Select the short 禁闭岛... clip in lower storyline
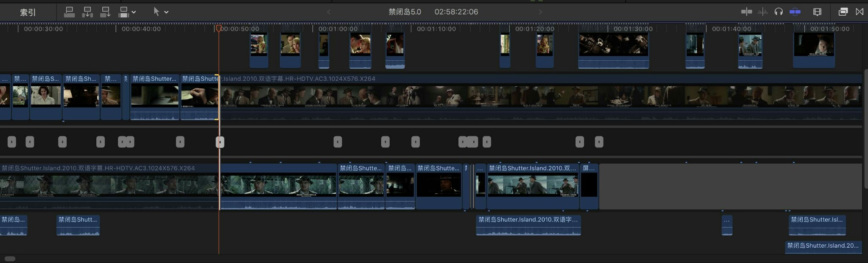 [x=400, y=186]
